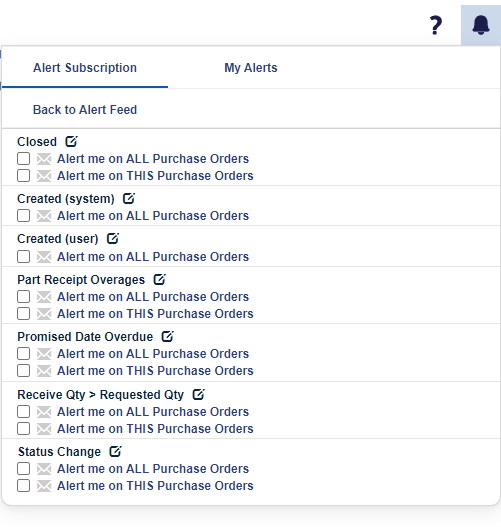Click Created (user) Alert me on ALL link text
Screen dimensions: 501x527
[153, 256]
